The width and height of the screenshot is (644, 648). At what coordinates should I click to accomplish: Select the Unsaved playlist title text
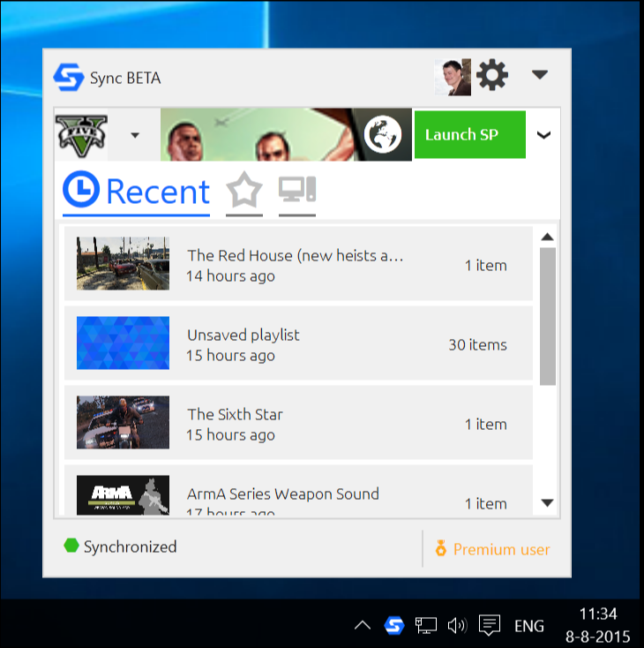click(x=243, y=335)
